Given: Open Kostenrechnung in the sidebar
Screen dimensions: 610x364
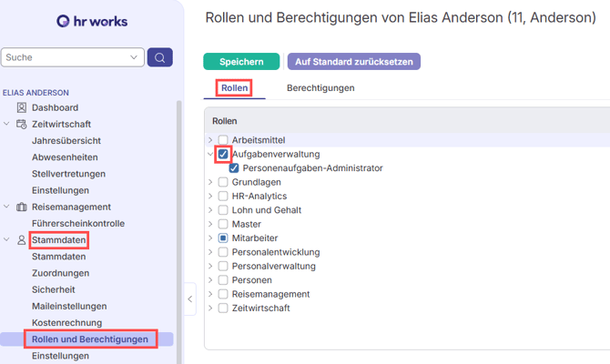Looking at the screenshot, I should (x=66, y=323).
